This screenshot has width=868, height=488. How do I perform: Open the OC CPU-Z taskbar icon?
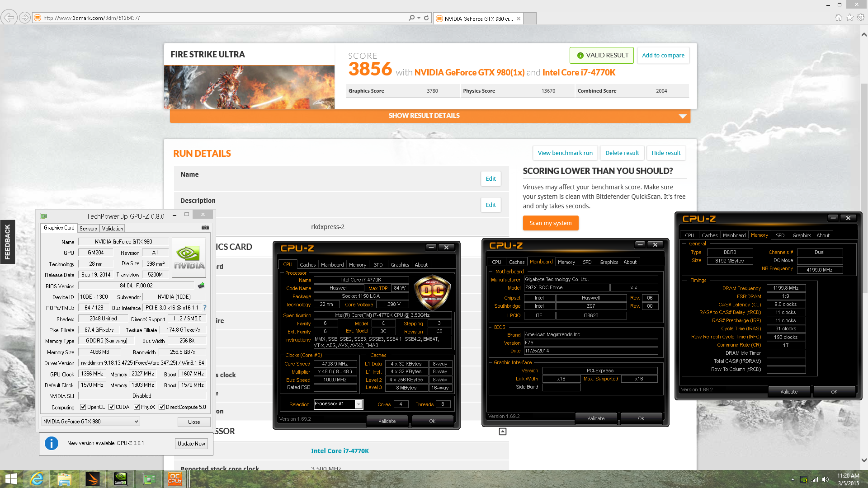pyautogui.click(x=175, y=479)
